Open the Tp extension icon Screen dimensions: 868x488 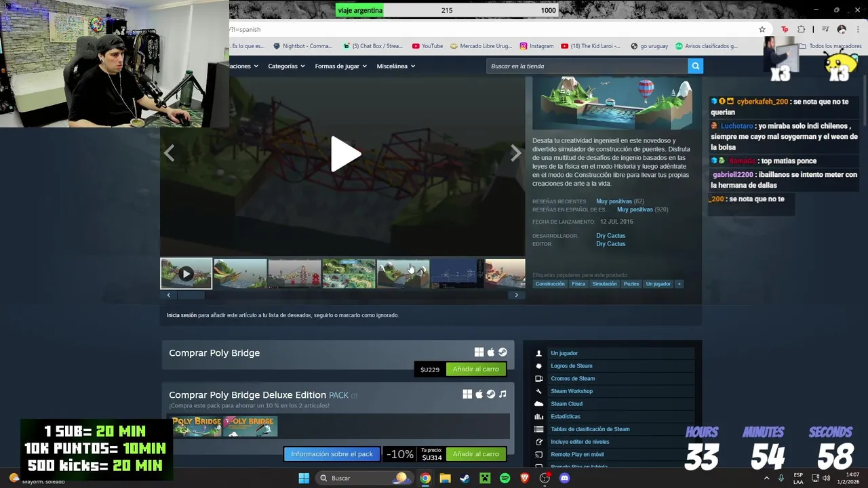[785, 29]
